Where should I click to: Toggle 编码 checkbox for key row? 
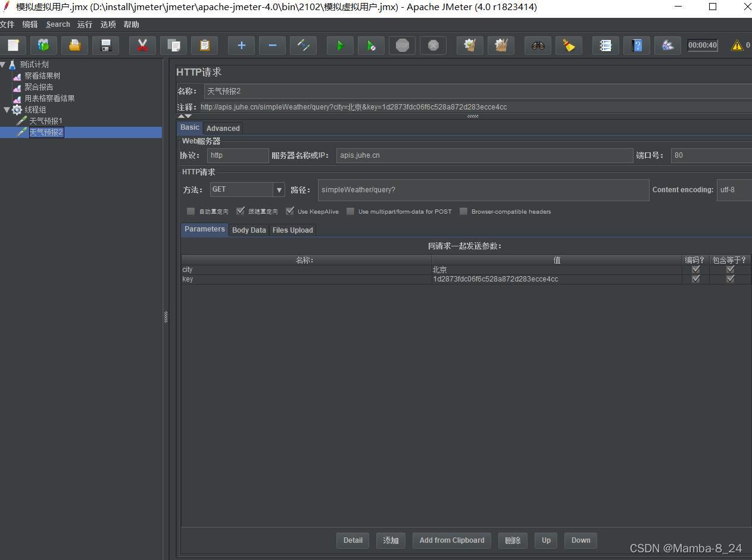(695, 279)
